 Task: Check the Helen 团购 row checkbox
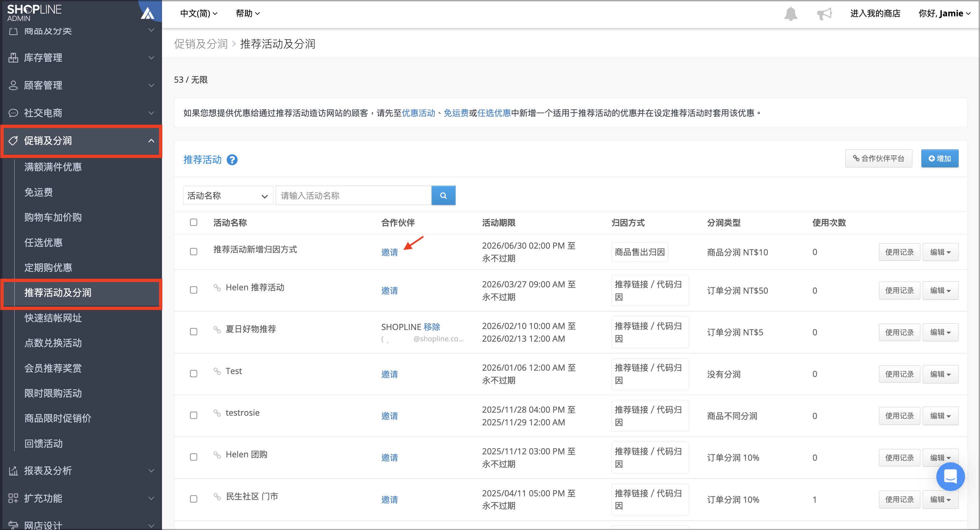point(194,457)
